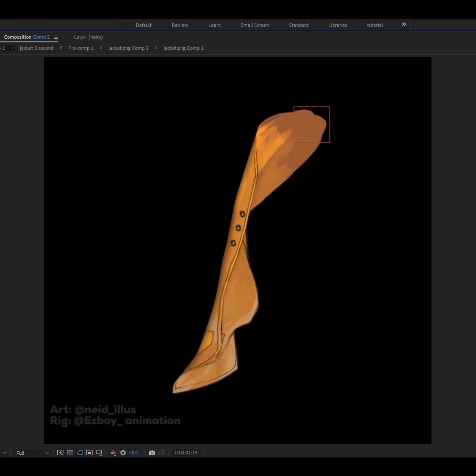Toggle mask and shape path visibility

pyautogui.click(x=79, y=453)
